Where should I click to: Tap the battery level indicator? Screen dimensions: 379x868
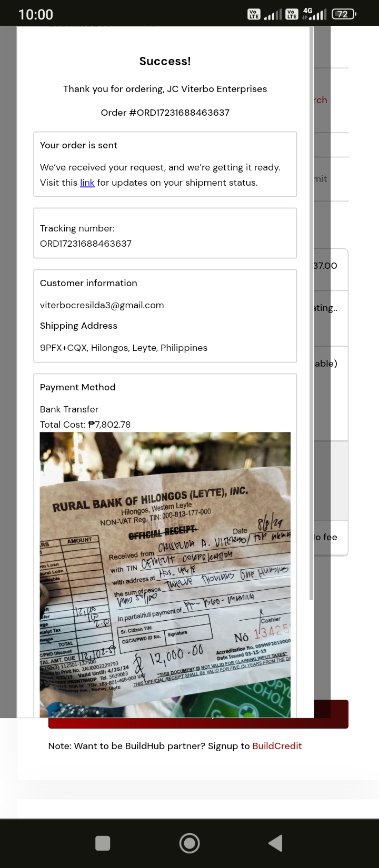pos(344,14)
